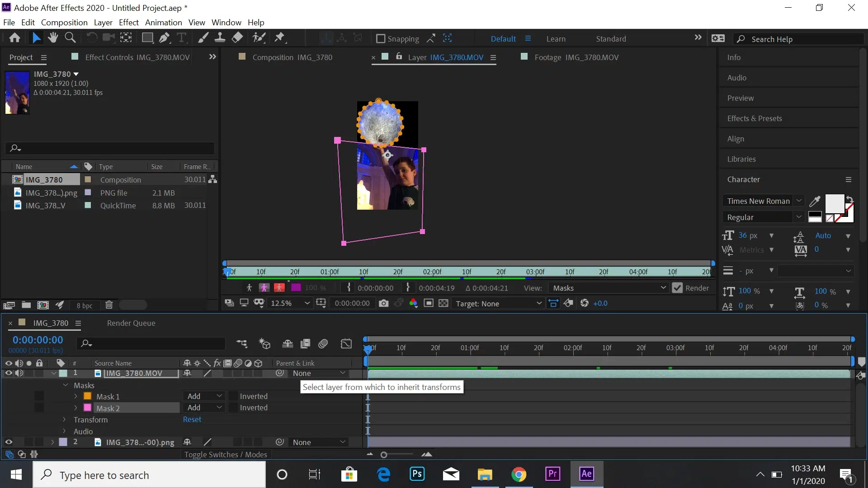Select the Puppet Pin tool
Screen dimensions: 868x488
(280, 38)
